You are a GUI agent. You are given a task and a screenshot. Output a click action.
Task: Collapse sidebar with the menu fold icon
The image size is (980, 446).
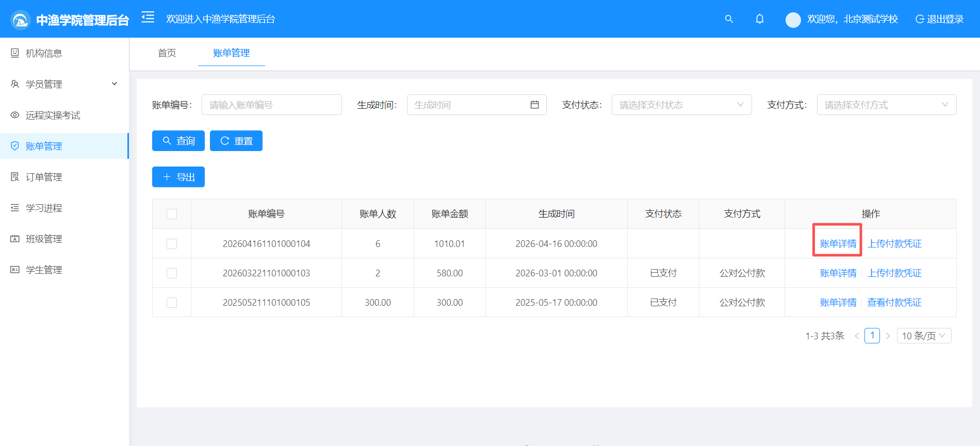tap(148, 18)
